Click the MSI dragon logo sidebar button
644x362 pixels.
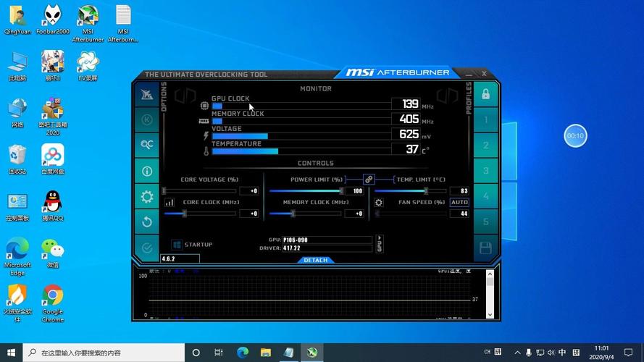[x=147, y=94]
